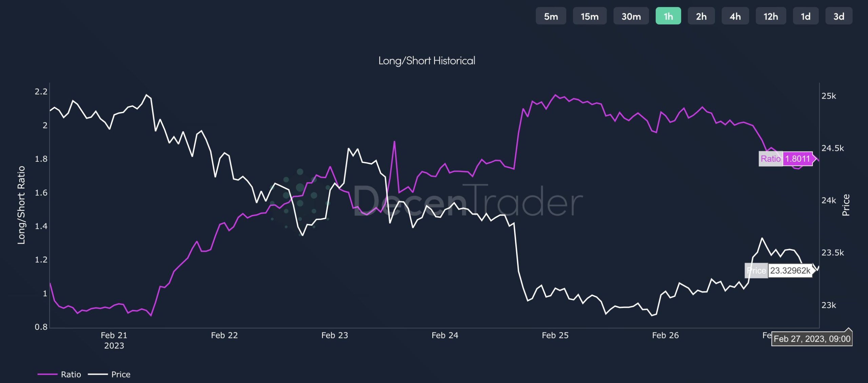The height and width of the screenshot is (383, 868).
Task: Choose the 12h timeframe button
Action: [x=771, y=16]
